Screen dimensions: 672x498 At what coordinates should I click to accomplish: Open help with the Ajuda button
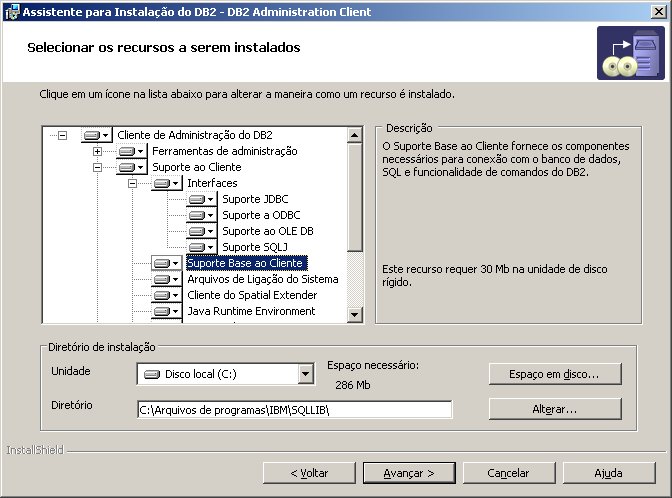(609, 473)
